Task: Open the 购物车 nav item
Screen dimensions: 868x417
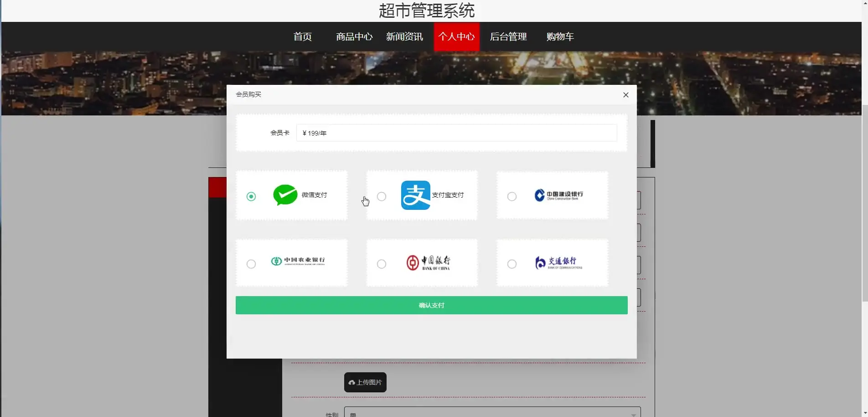Action: (x=560, y=37)
